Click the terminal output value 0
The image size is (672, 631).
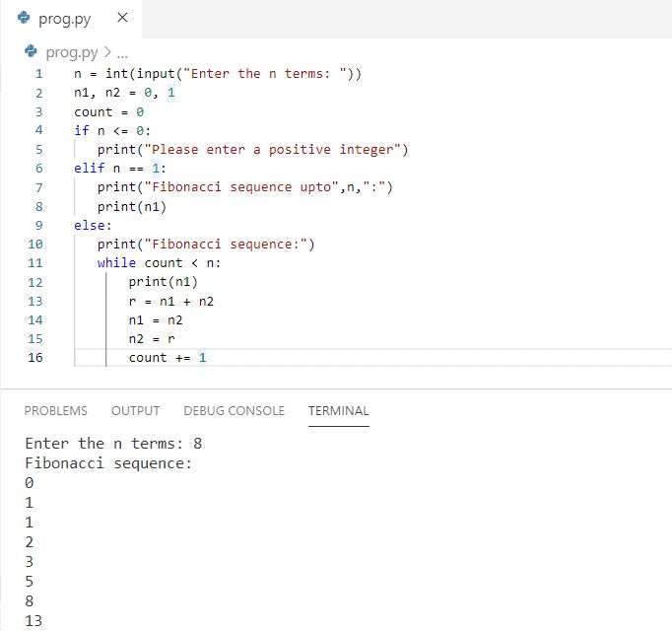point(30,482)
